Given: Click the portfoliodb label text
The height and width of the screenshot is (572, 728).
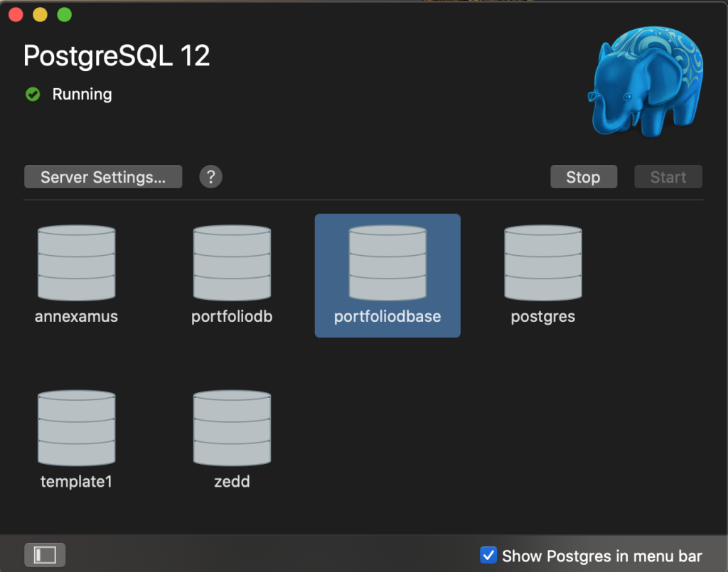Looking at the screenshot, I should tap(232, 316).
